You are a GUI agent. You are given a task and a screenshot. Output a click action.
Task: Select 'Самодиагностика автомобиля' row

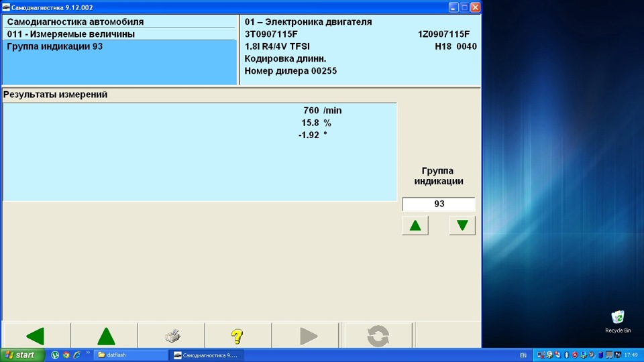[x=119, y=21]
